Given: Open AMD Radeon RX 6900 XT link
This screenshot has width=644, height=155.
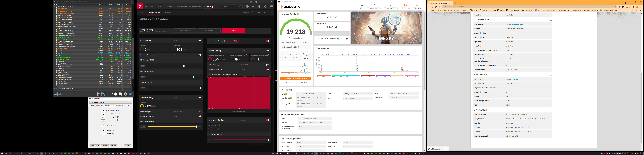Looking at the screenshot, I should pyautogui.click(x=514, y=24).
